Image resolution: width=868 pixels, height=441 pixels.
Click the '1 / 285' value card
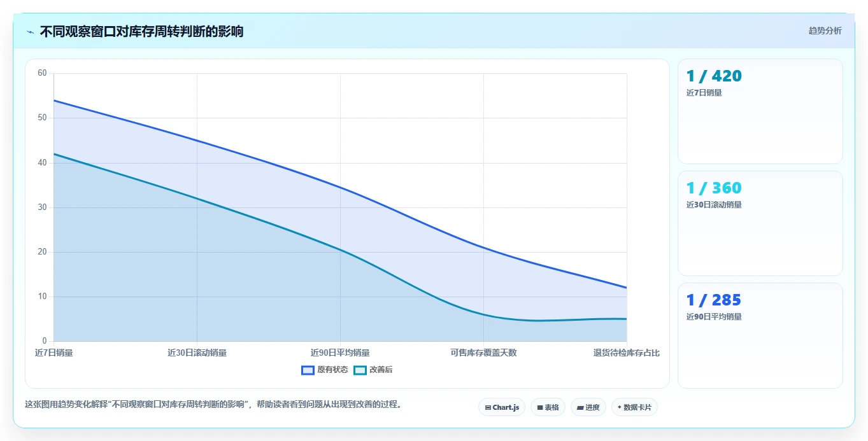click(x=760, y=335)
